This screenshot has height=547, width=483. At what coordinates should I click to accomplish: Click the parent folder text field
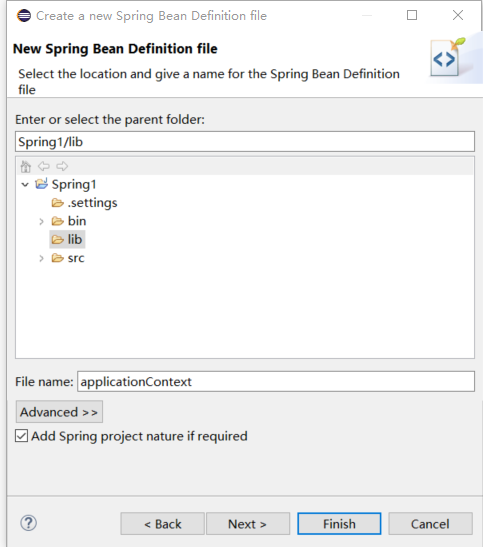(245, 142)
